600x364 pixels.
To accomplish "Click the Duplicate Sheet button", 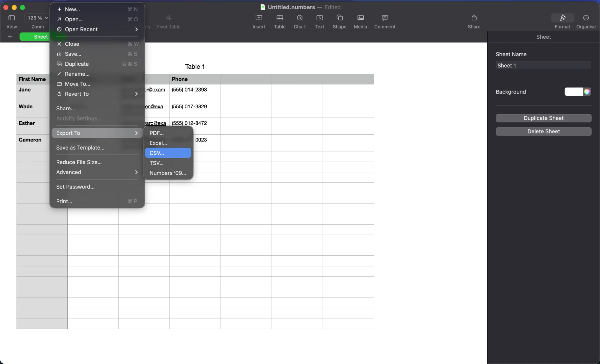I will (543, 118).
